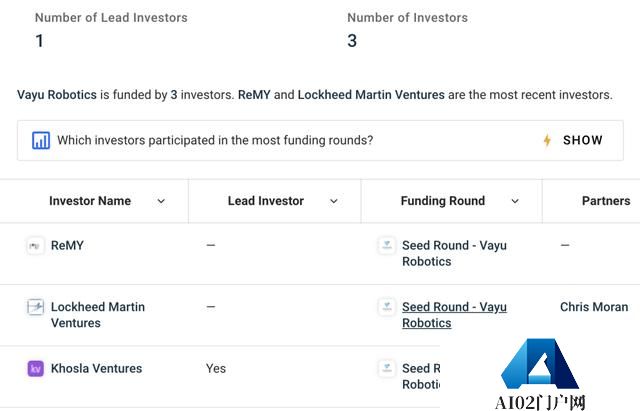This screenshot has width=640, height=411.
Task: Click the purple Khosla Ventures logo icon
Action: 36,369
